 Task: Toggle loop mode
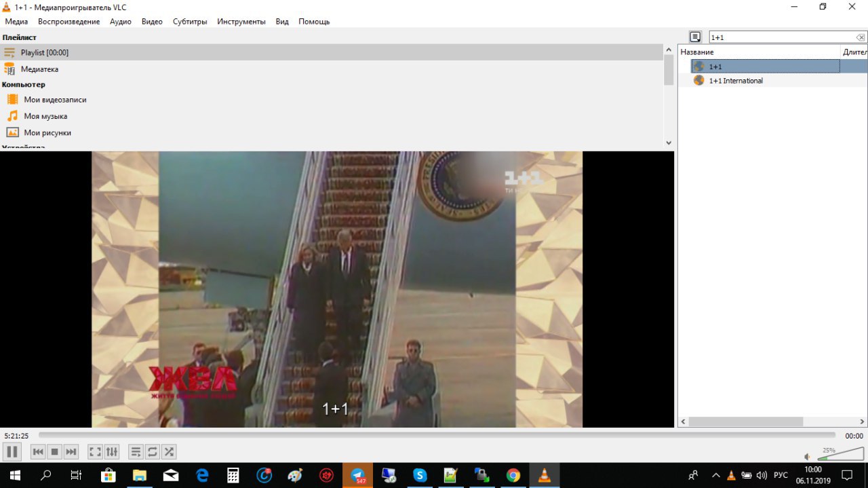153,451
